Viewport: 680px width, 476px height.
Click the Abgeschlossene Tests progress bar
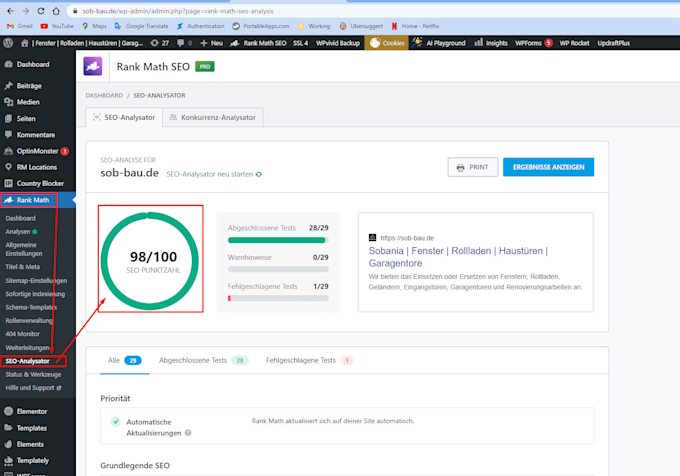click(278, 240)
